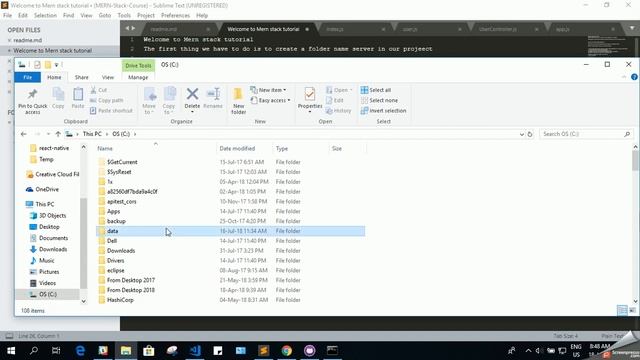Select the HashiCorp folder
Viewport: 640px width, 360px height.
click(120, 300)
